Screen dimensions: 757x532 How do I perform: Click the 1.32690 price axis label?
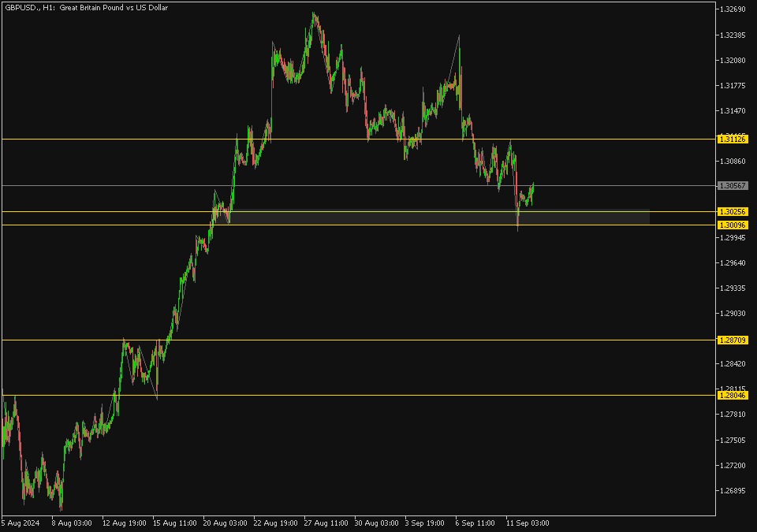[x=733, y=9]
